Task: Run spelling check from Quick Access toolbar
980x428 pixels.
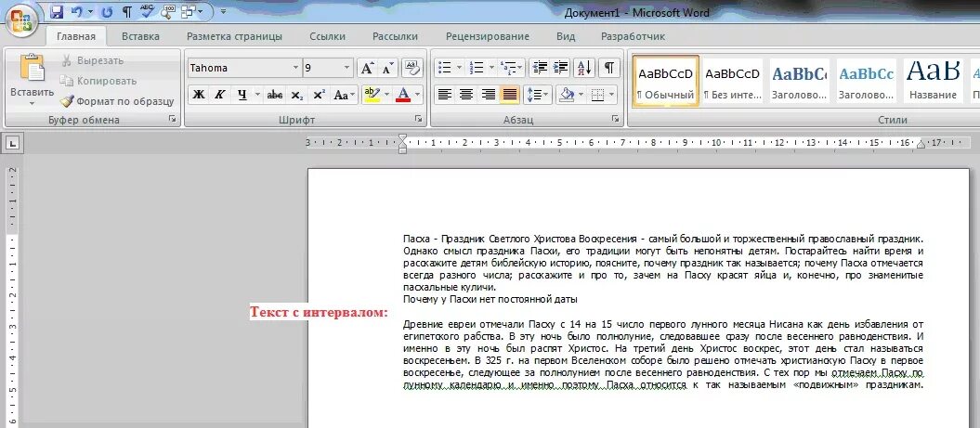Action: click(x=148, y=12)
